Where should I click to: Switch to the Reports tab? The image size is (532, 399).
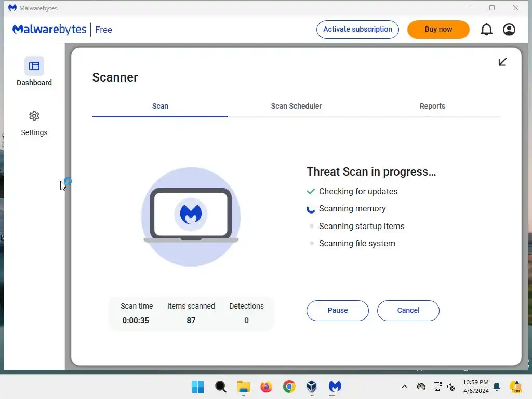[x=432, y=106]
